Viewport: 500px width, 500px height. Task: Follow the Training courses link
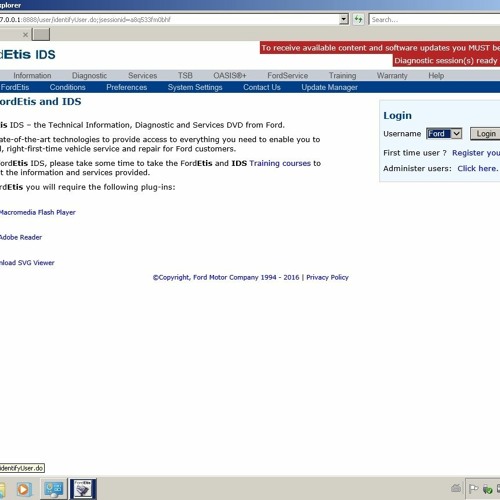[x=280, y=163]
